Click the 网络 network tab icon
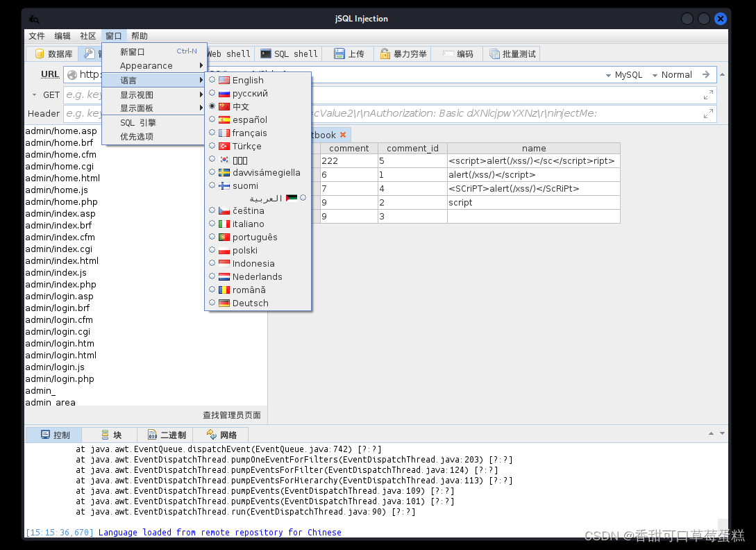Image resolution: width=756 pixels, height=550 pixels. click(x=211, y=434)
